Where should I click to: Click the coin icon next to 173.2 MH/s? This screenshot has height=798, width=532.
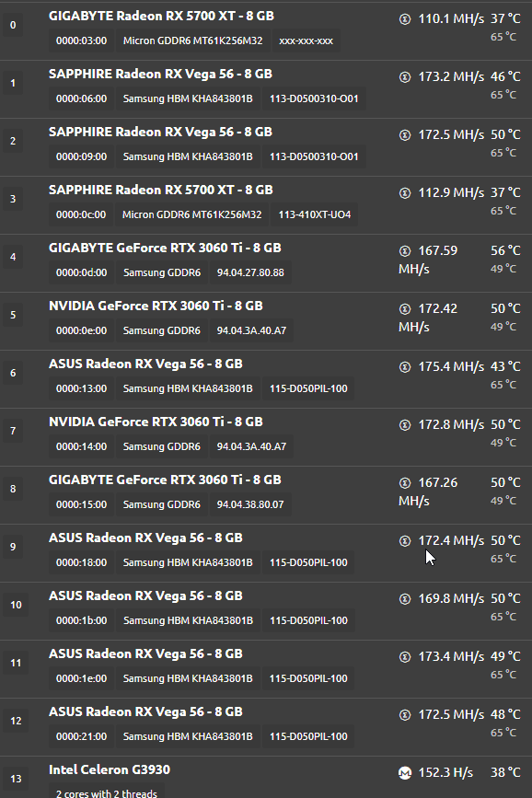(x=405, y=77)
